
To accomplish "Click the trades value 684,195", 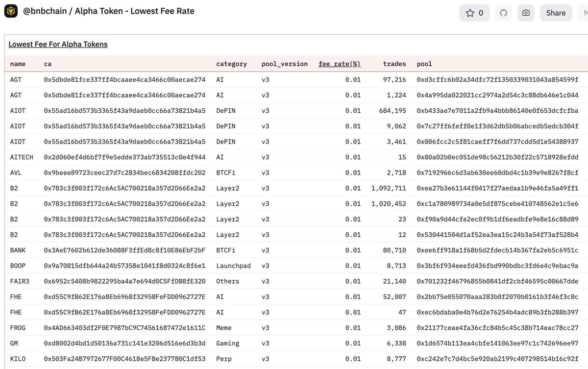I will 393,110.
